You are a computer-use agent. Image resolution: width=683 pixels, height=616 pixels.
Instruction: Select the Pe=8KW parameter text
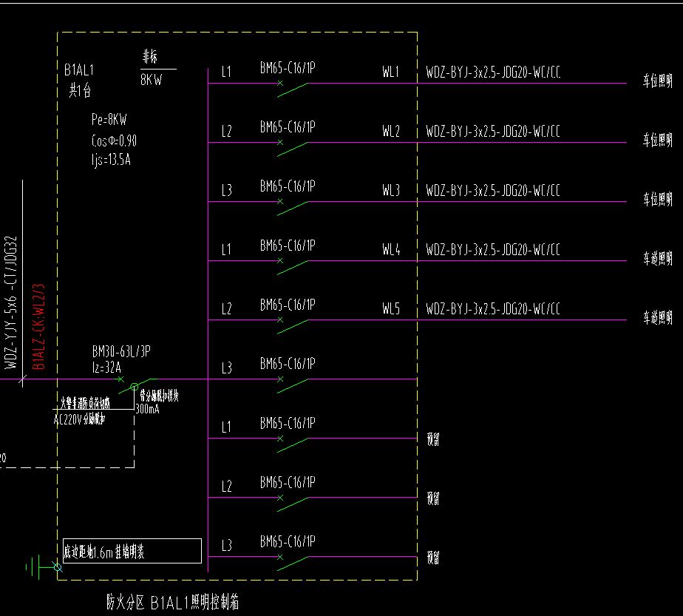pos(109,119)
